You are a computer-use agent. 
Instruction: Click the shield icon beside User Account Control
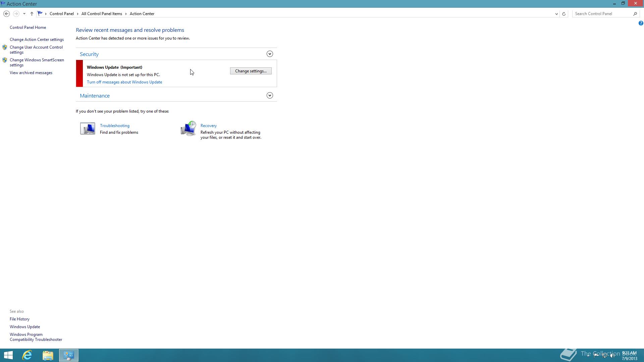5,47
